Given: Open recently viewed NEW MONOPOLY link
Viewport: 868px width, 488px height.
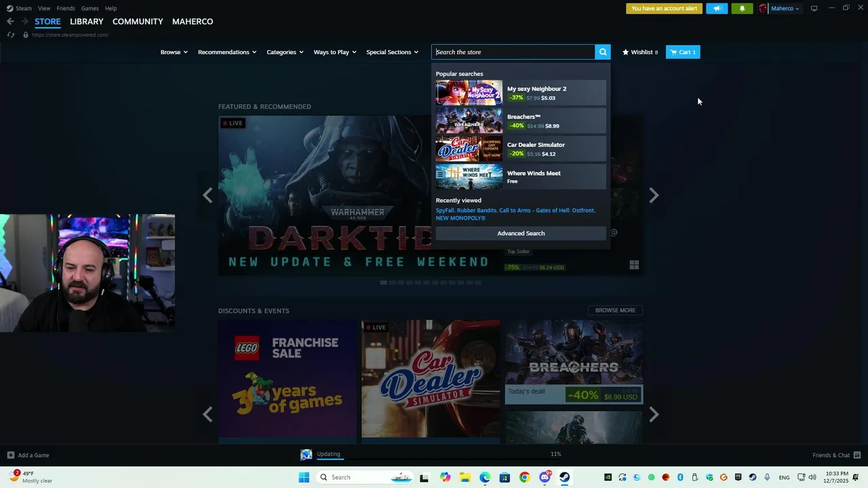Looking at the screenshot, I should 460,218.
